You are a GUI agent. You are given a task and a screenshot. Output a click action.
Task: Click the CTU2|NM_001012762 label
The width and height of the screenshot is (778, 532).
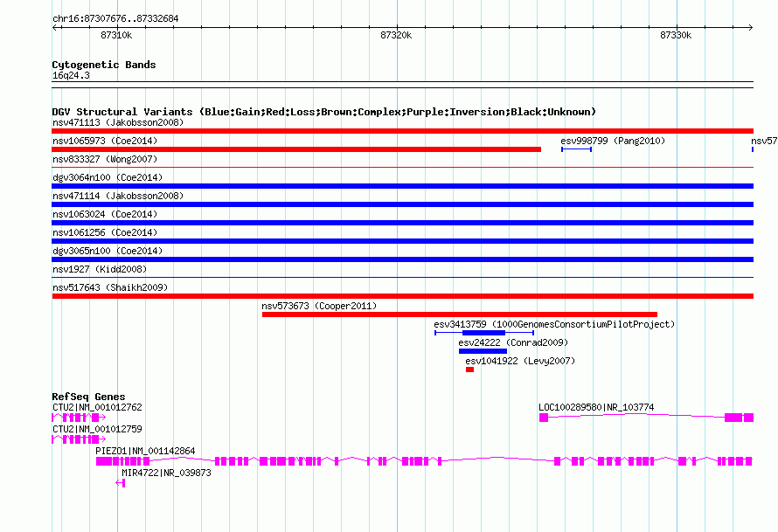pos(97,408)
